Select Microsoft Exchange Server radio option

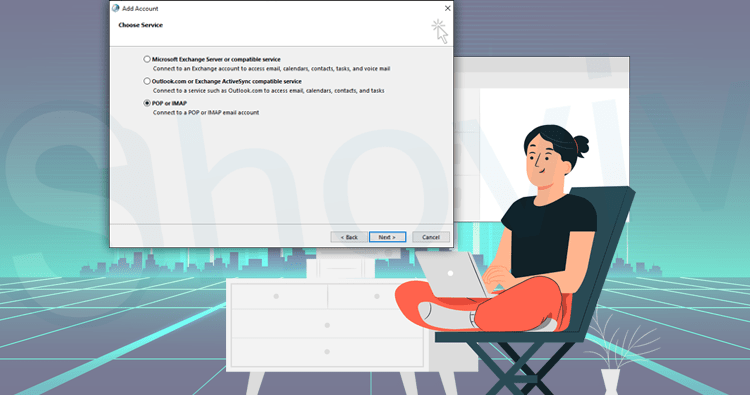[x=147, y=59]
